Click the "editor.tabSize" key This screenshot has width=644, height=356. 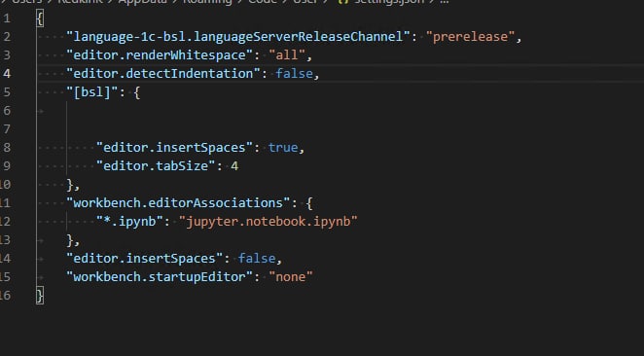(156, 166)
